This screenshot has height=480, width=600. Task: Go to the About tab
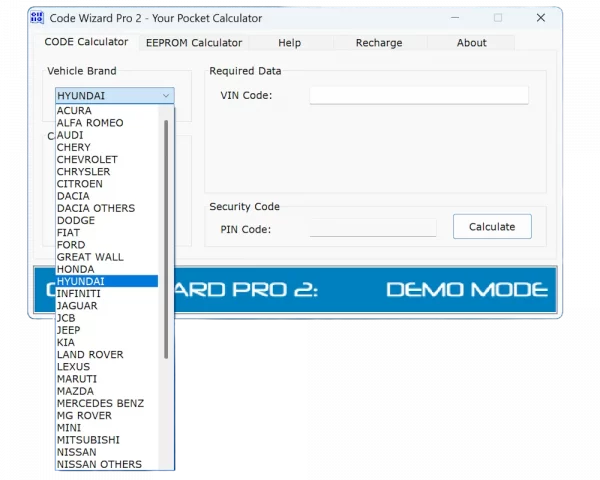tap(471, 43)
